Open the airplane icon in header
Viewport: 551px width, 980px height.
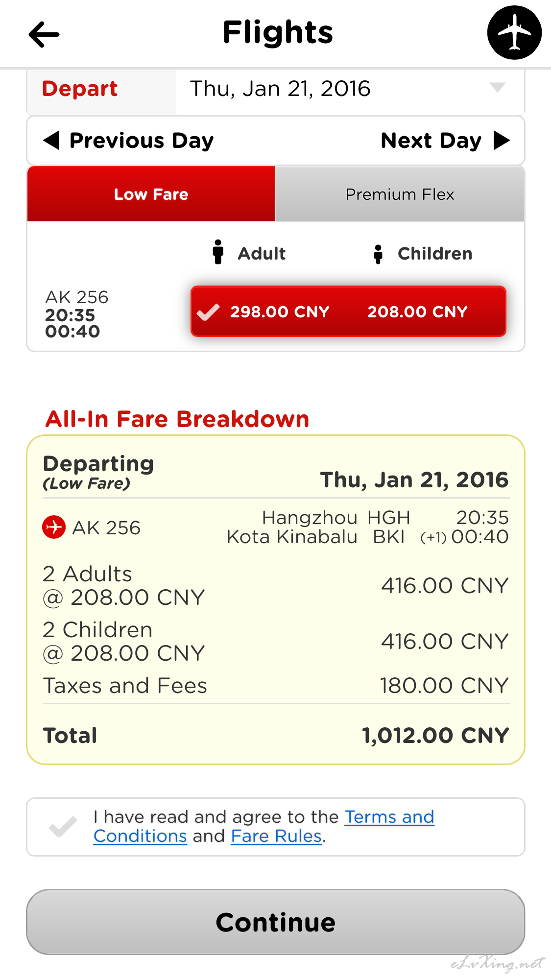pos(514,32)
